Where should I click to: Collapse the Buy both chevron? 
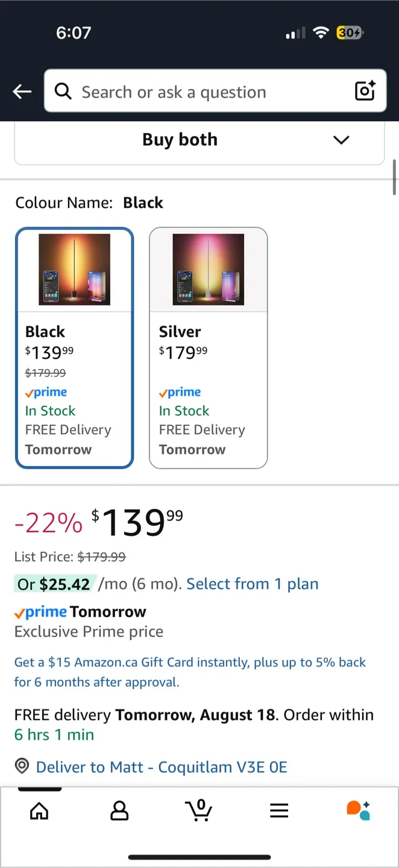(x=341, y=139)
